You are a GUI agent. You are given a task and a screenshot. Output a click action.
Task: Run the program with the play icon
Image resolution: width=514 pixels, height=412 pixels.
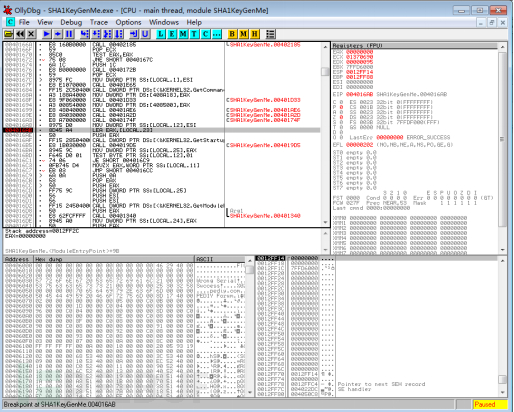47,34
